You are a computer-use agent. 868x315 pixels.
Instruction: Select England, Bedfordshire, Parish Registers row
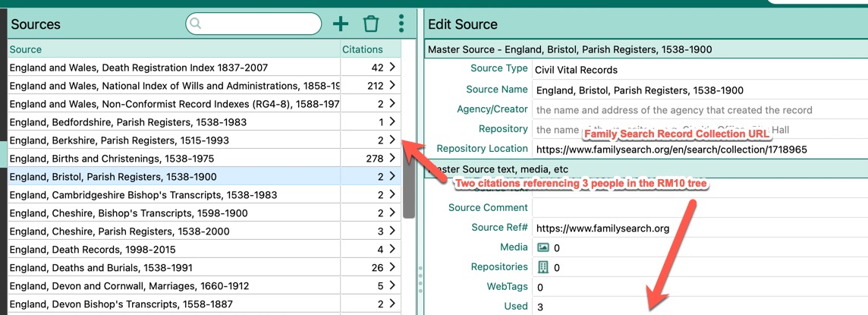tap(127, 122)
